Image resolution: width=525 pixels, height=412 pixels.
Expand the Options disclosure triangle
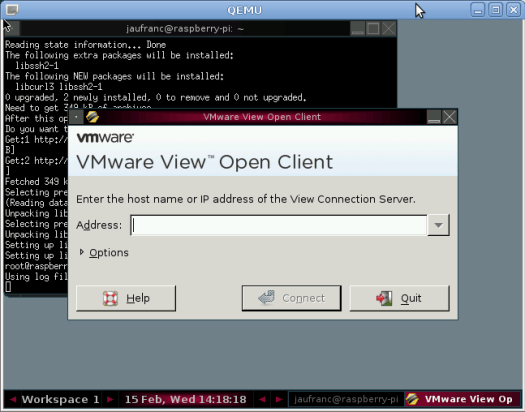click(81, 252)
